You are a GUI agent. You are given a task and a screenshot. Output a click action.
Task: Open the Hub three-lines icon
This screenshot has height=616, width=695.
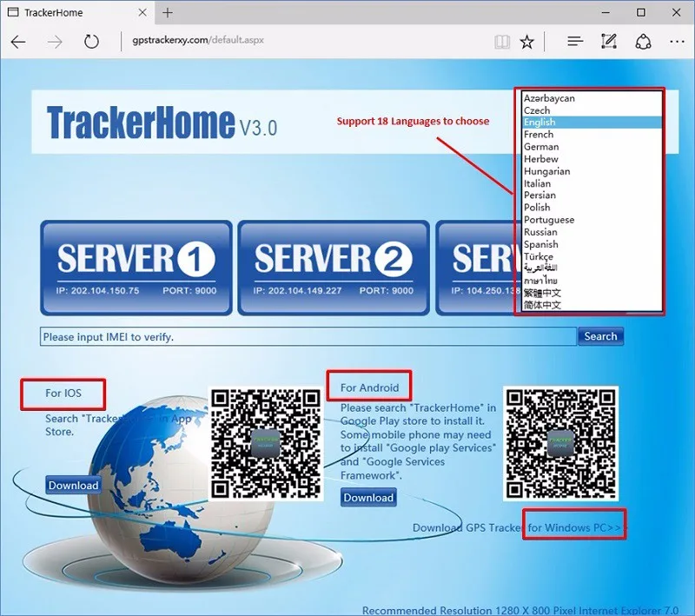(575, 42)
